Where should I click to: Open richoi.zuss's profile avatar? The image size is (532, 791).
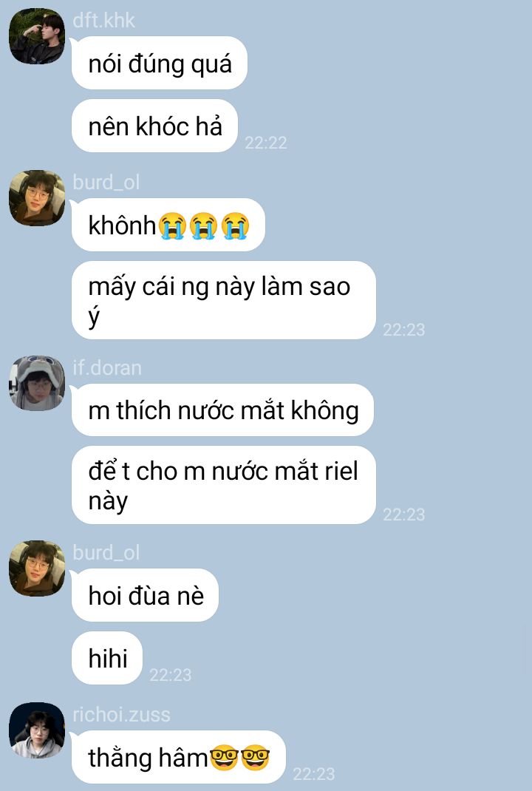37,730
